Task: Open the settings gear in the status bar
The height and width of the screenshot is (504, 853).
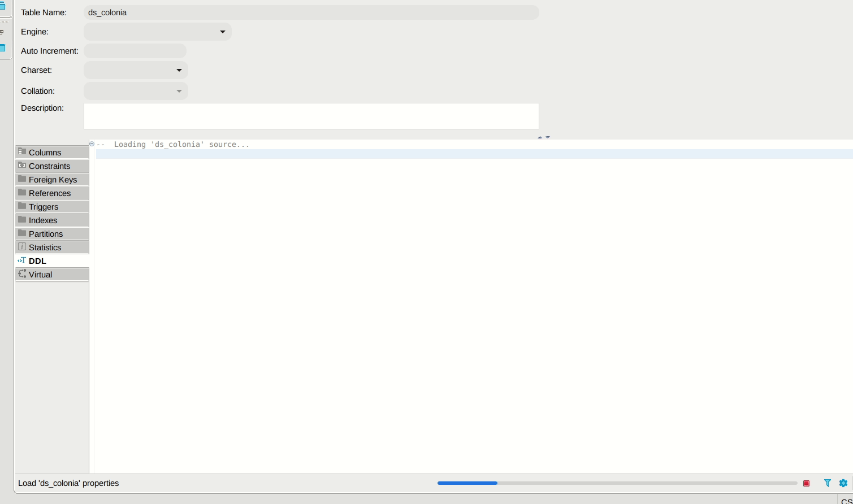Action: (843, 483)
